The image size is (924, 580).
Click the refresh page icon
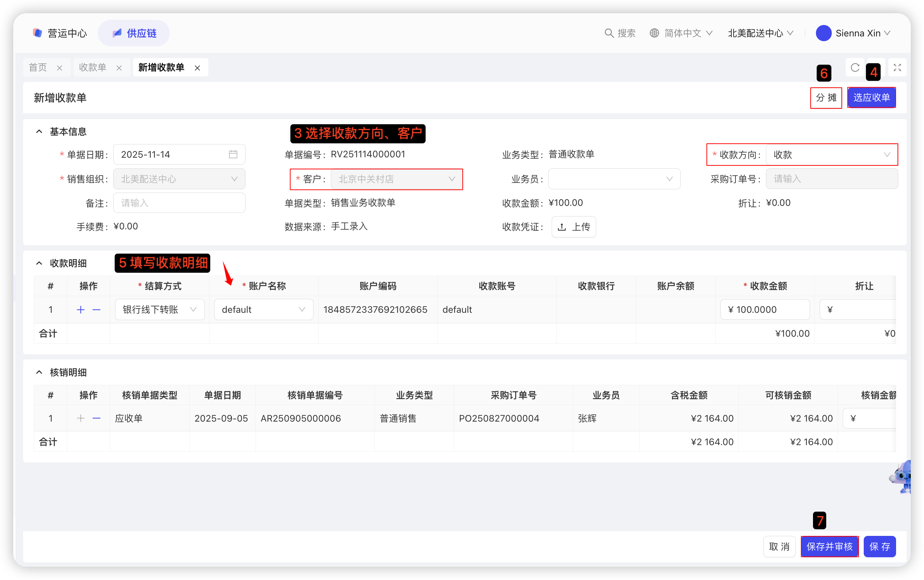(x=855, y=68)
